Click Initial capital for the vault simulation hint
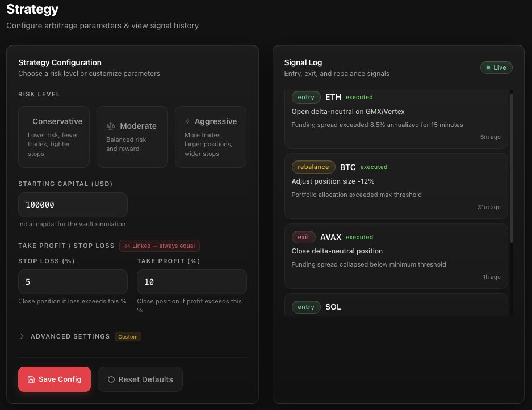The width and height of the screenshot is (532, 410). coord(72,224)
